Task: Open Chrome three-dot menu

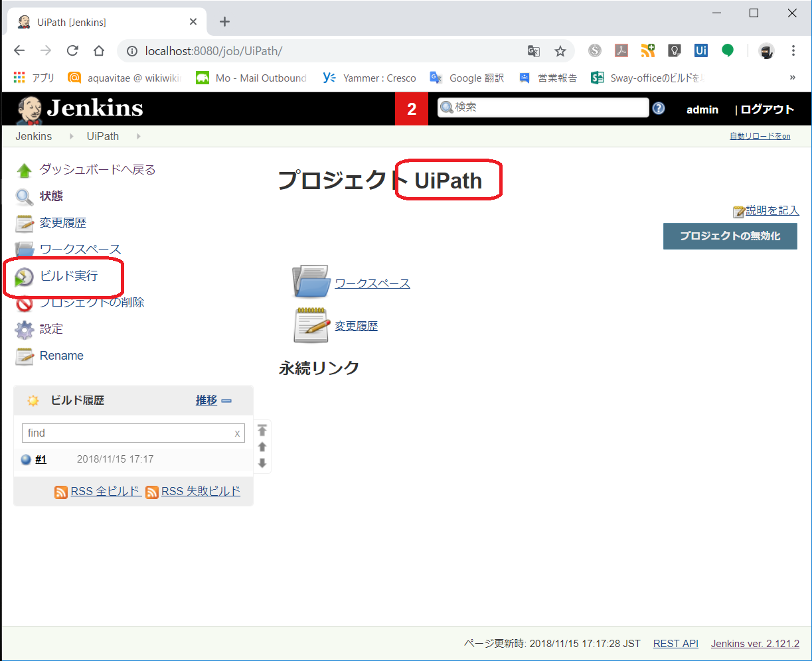Action: (x=793, y=50)
